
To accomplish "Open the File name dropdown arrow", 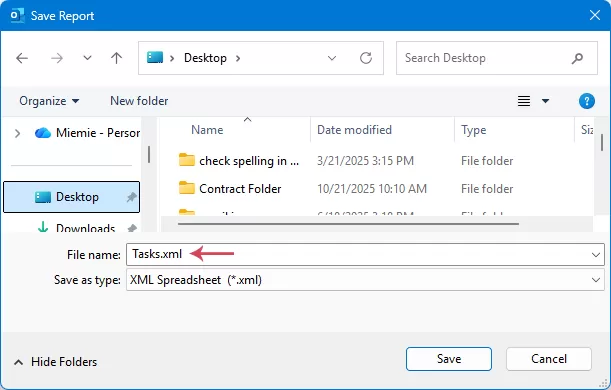I will [x=596, y=255].
